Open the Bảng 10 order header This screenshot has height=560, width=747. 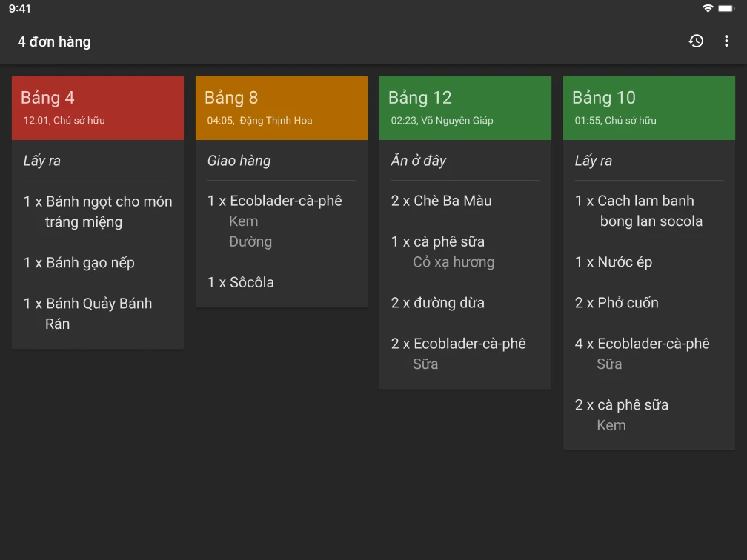[x=649, y=107]
